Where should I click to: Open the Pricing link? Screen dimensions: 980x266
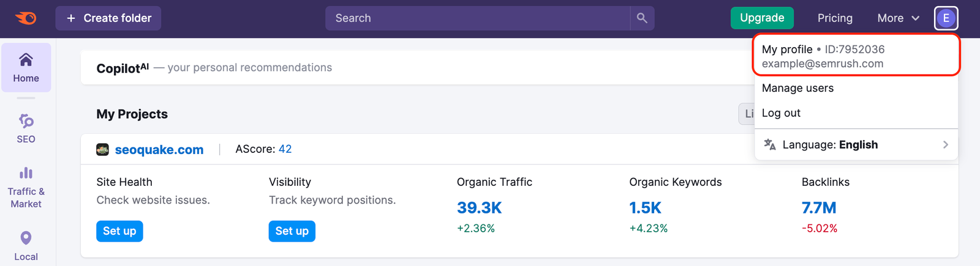point(835,18)
